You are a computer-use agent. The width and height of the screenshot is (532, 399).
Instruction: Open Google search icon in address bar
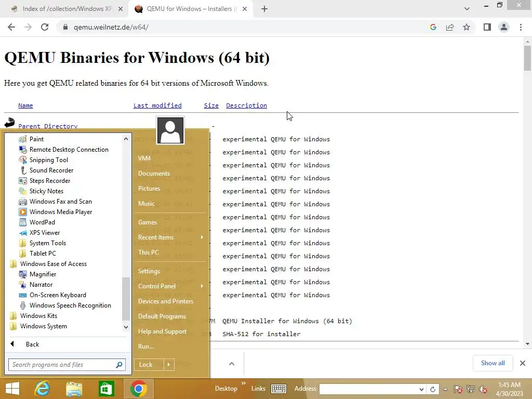[x=433, y=27]
